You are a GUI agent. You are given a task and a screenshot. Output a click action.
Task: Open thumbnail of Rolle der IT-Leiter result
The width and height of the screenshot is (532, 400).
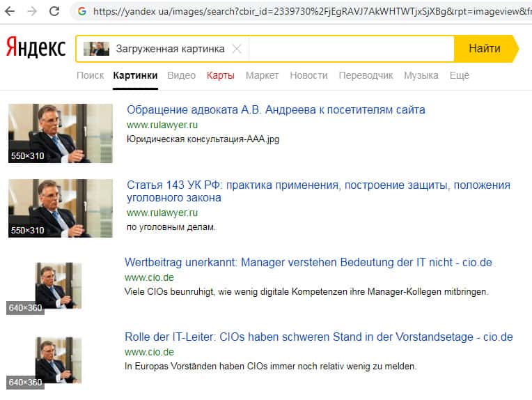pos(58,360)
